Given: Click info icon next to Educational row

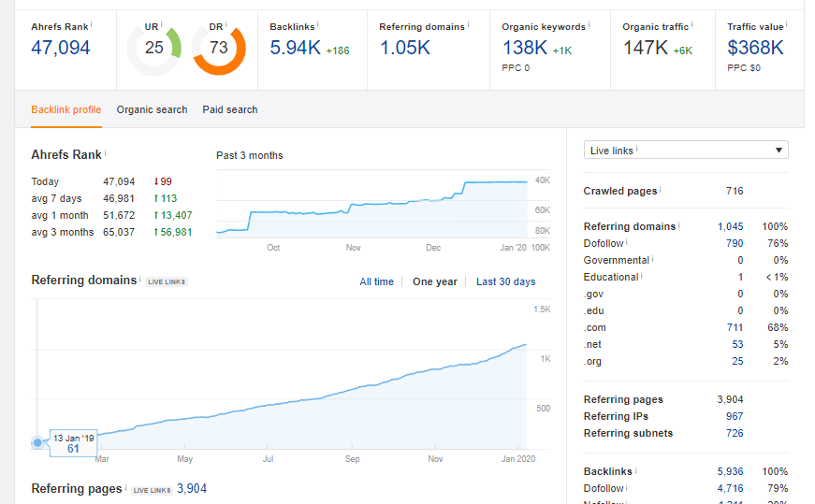Looking at the screenshot, I should pyautogui.click(x=643, y=274).
